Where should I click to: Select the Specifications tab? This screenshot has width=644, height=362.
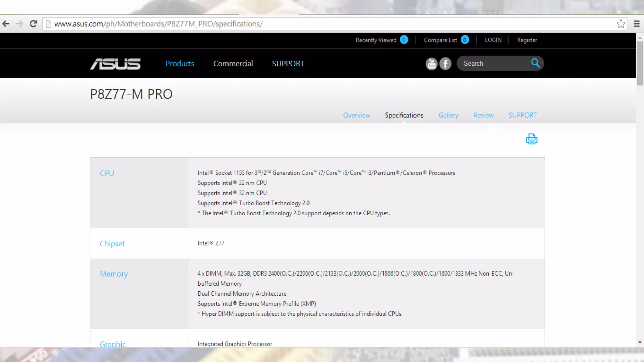pyautogui.click(x=404, y=115)
